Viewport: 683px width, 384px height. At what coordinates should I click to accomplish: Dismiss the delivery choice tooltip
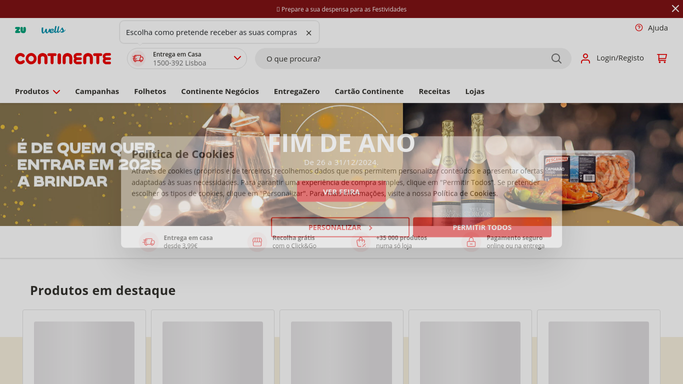click(308, 33)
